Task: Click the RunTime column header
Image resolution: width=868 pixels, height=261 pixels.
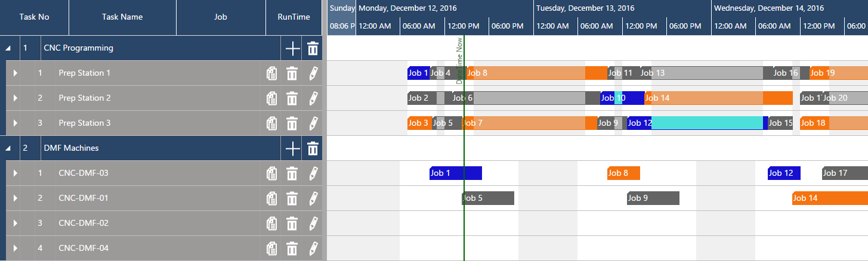Action: point(294,17)
